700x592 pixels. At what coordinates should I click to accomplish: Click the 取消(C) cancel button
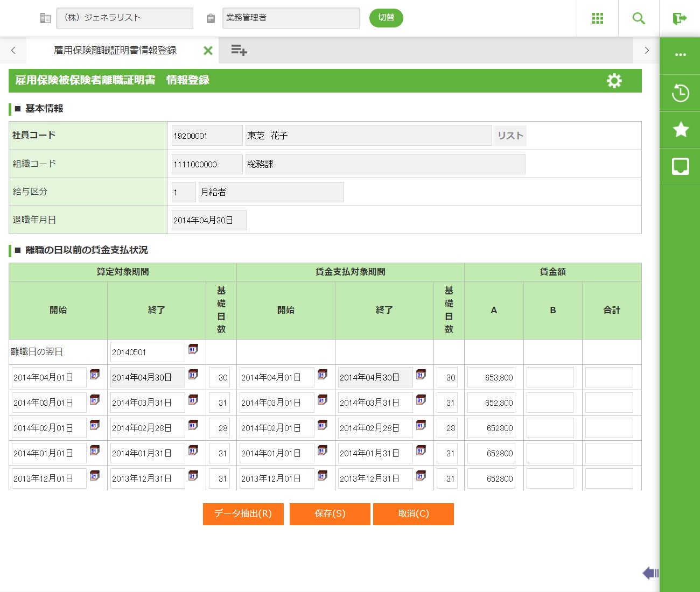[x=413, y=514]
